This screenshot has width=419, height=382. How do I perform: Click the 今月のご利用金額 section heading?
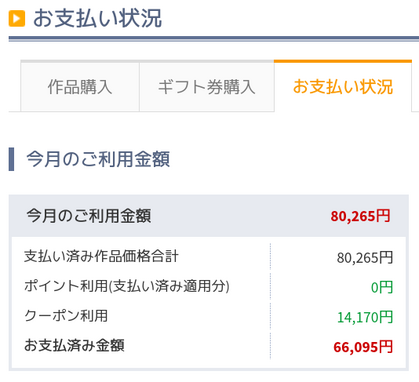tap(98, 159)
